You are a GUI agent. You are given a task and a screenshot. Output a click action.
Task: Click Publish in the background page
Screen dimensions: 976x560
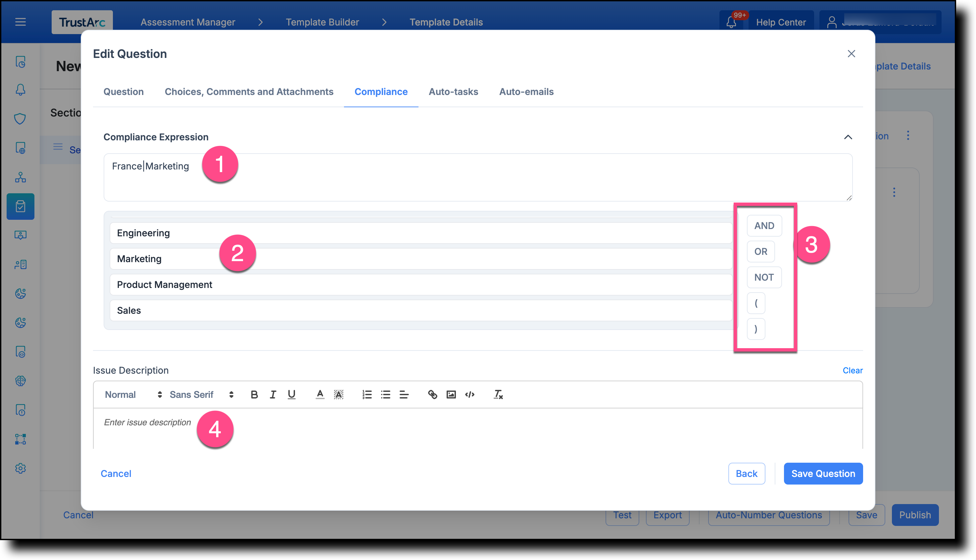(915, 515)
